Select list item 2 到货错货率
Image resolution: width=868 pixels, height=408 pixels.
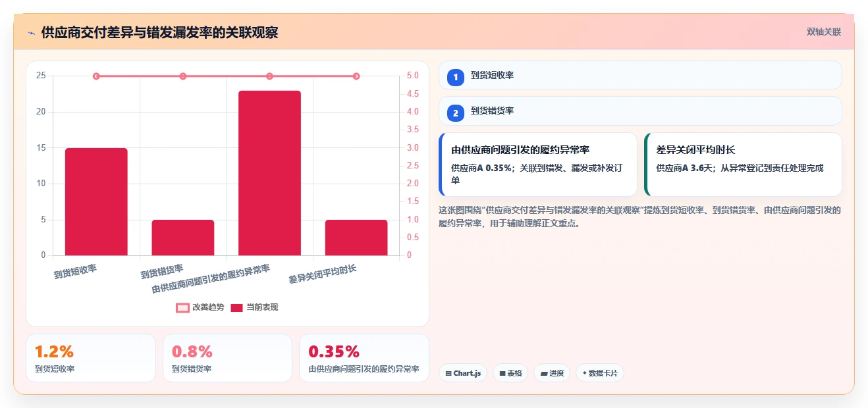tap(640, 111)
